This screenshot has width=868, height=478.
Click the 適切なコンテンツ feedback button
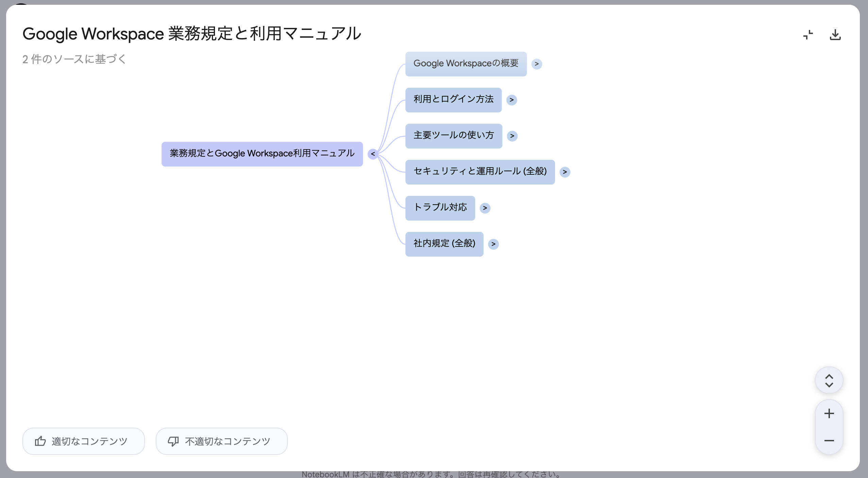click(83, 441)
